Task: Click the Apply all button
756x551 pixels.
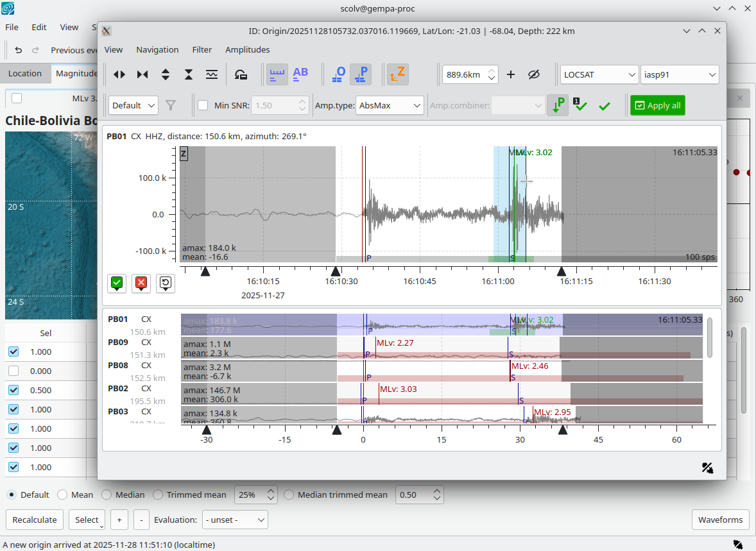Action: tap(657, 105)
